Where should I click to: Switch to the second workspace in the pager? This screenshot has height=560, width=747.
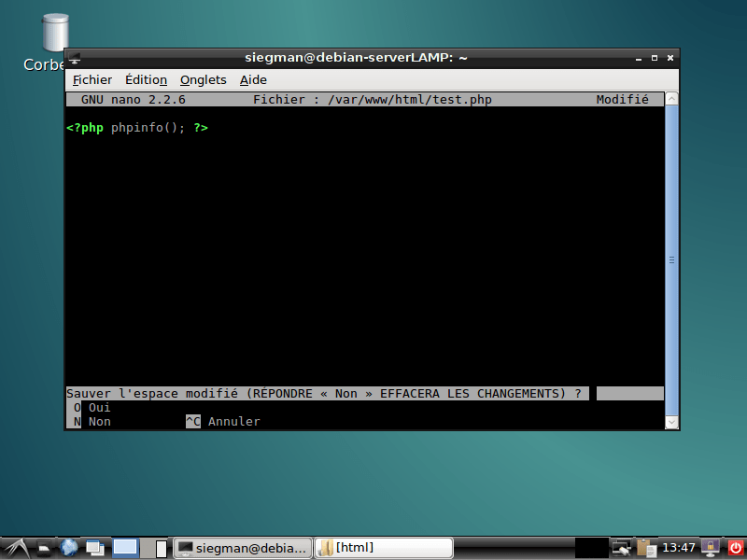click(161, 547)
